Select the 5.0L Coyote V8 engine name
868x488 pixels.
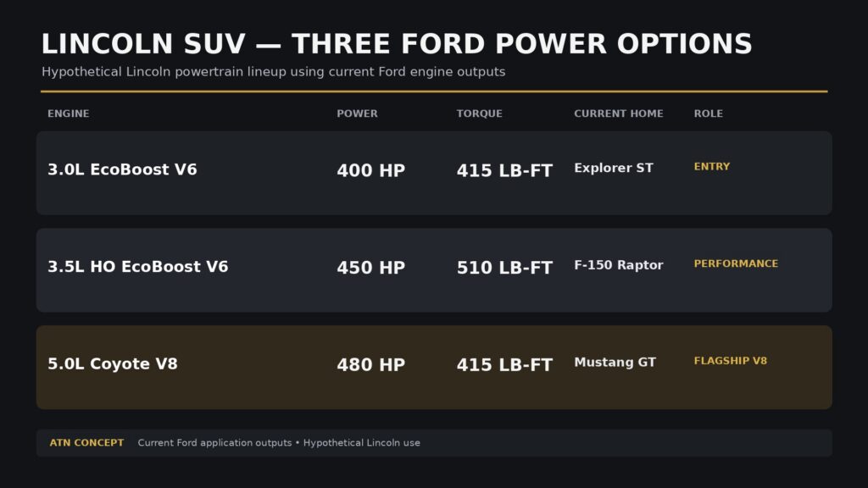113,363
